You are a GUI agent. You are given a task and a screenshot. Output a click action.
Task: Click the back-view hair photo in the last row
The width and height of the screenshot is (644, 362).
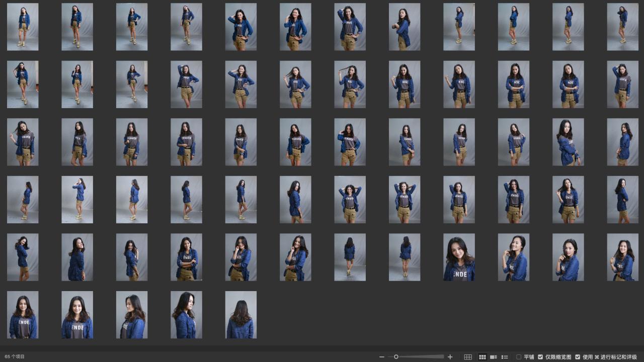(240, 315)
